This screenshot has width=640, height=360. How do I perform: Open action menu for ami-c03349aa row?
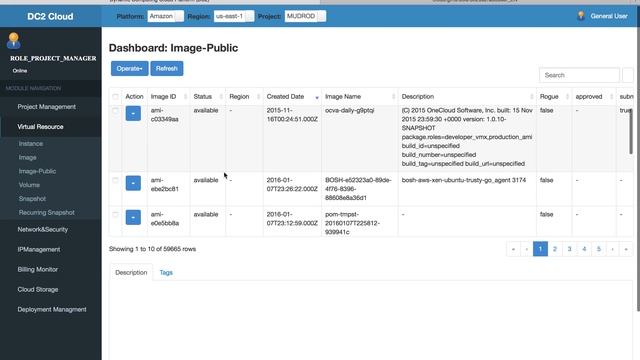coord(133,113)
